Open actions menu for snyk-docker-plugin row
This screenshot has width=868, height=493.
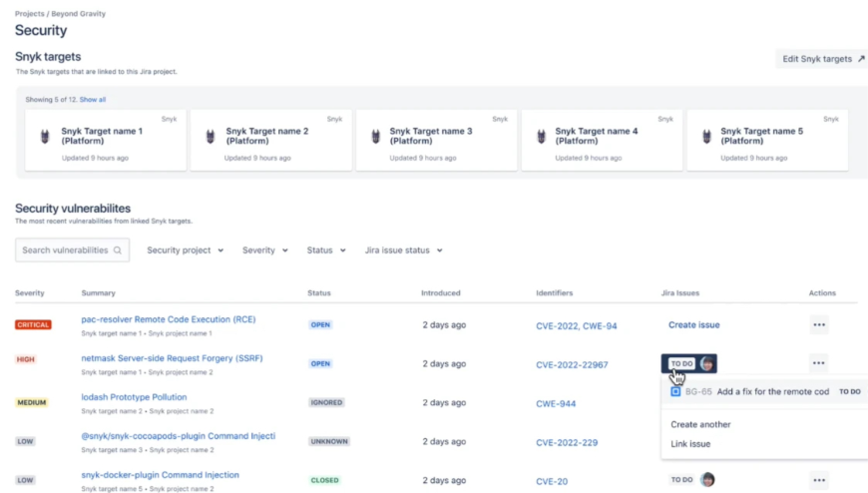point(819,480)
